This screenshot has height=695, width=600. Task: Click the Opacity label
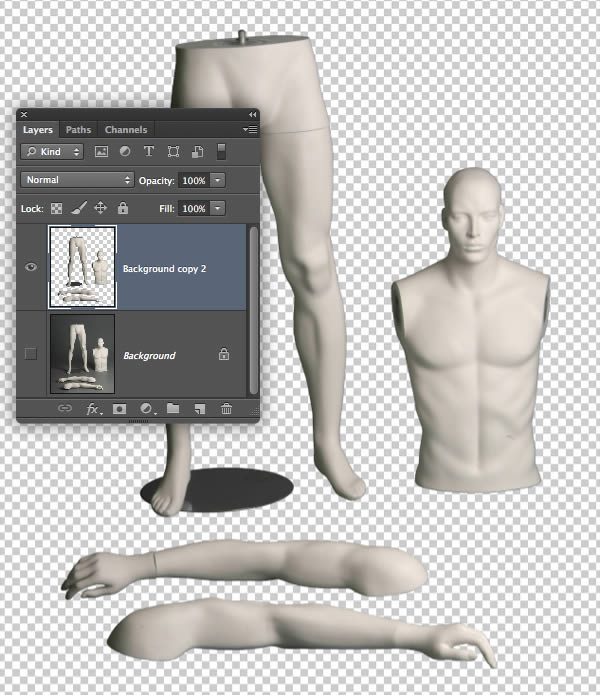pyautogui.click(x=156, y=181)
